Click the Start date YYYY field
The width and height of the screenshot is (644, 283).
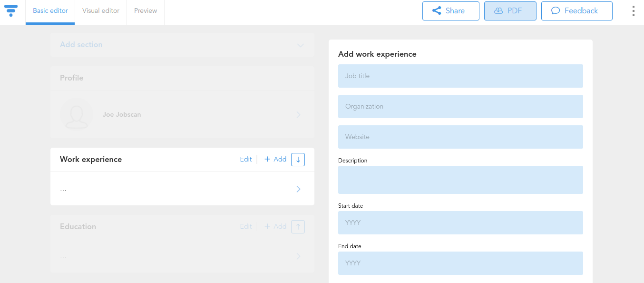click(460, 223)
